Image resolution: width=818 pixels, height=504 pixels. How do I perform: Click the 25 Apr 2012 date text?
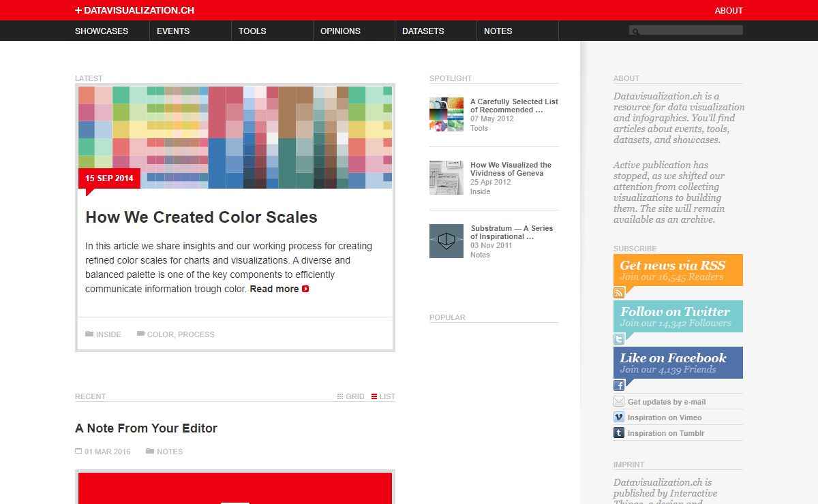[491, 182]
